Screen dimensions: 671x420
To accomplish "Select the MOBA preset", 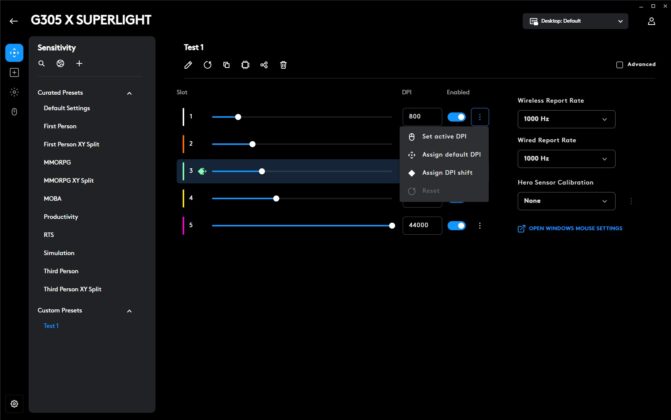I will pos(53,199).
